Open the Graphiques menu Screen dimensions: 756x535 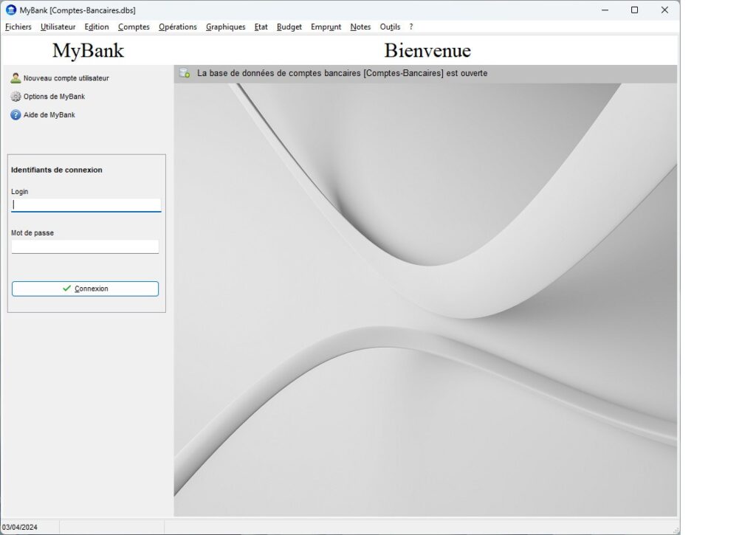click(x=226, y=27)
